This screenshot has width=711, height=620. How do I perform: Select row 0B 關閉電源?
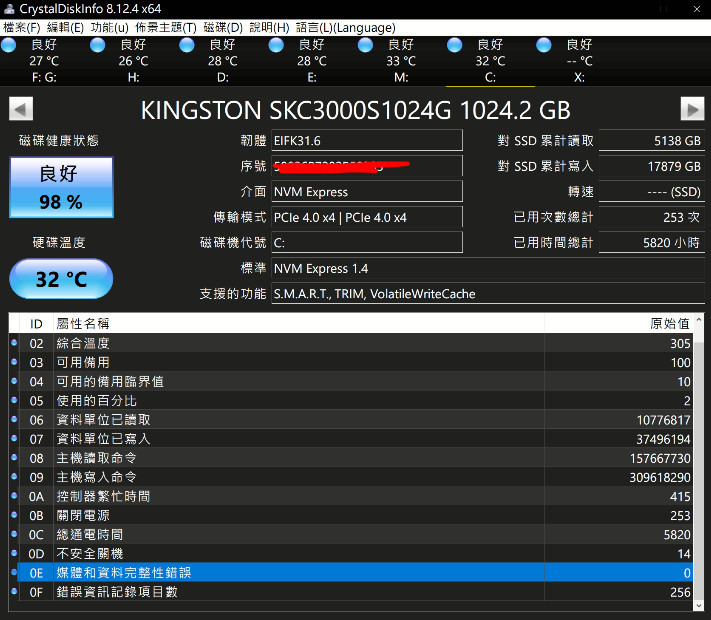click(x=350, y=515)
